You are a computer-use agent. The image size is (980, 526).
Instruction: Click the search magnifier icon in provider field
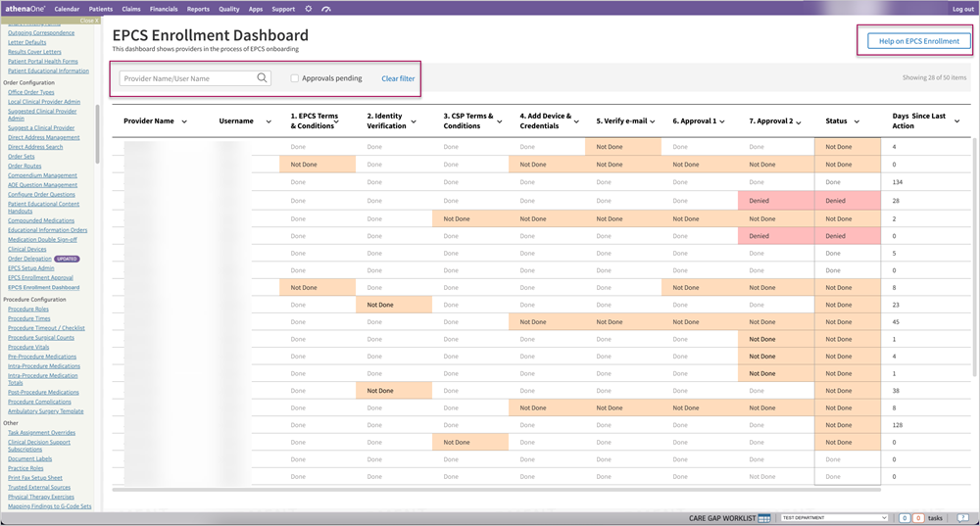pyautogui.click(x=262, y=78)
